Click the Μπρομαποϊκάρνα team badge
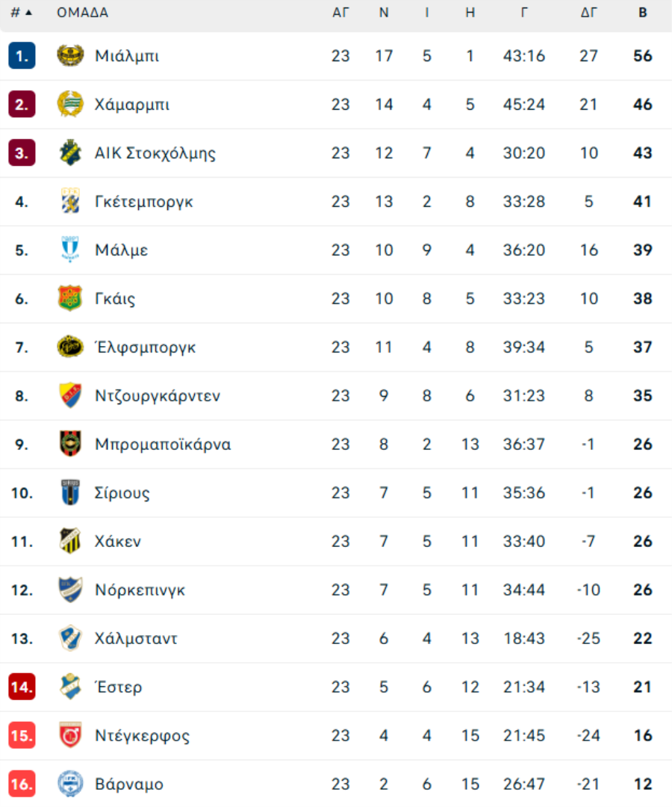Screen dimensions: 672x807 click(70, 444)
